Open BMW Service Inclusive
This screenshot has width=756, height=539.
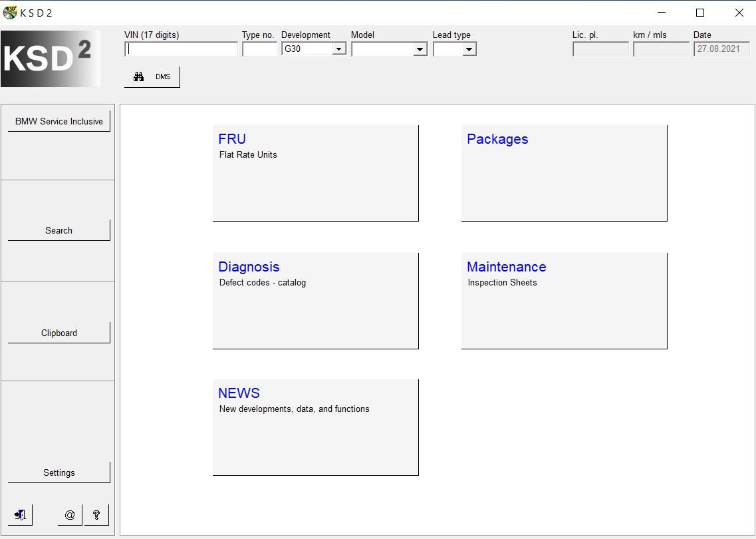(59, 121)
